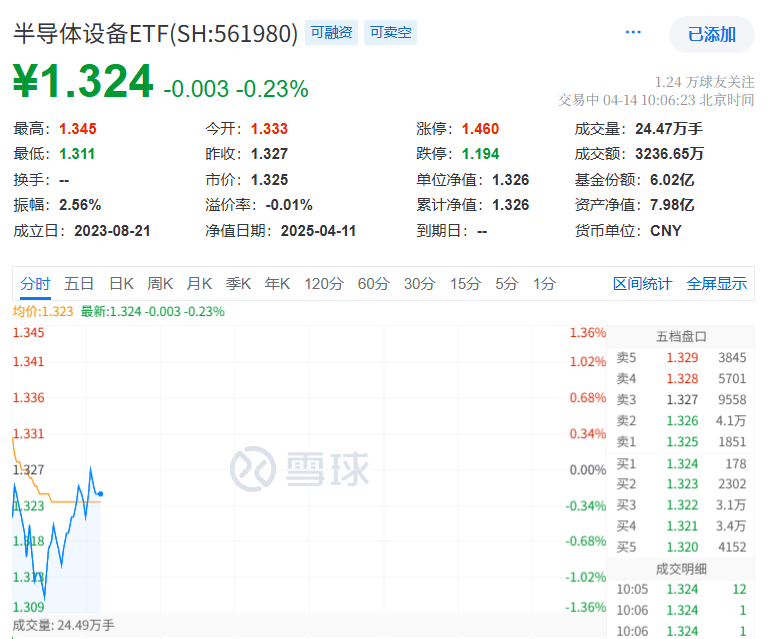Click the 涨停 value 1.460

pyautogui.click(x=480, y=129)
